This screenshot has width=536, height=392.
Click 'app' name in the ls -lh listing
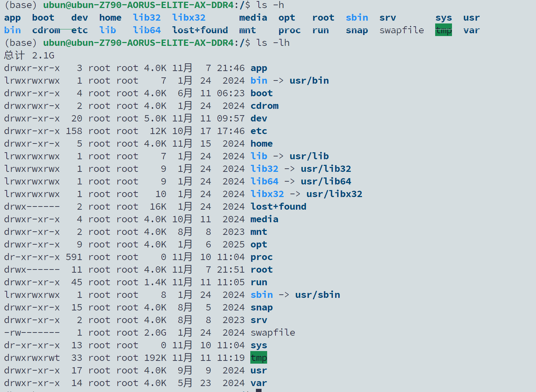[x=259, y=68]
